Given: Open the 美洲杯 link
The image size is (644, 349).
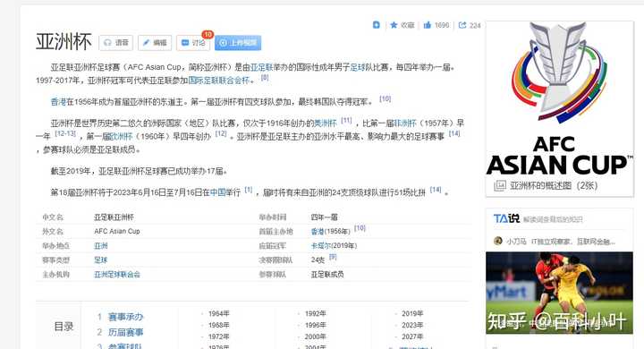Looking at the screenshot, I should pyautogui.click(x=326, y=123).
